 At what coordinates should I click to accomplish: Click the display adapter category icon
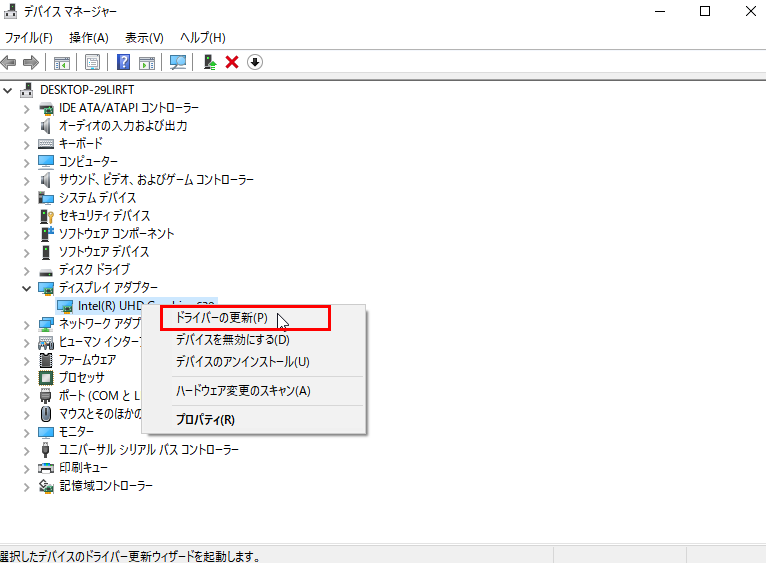[46, 288]
